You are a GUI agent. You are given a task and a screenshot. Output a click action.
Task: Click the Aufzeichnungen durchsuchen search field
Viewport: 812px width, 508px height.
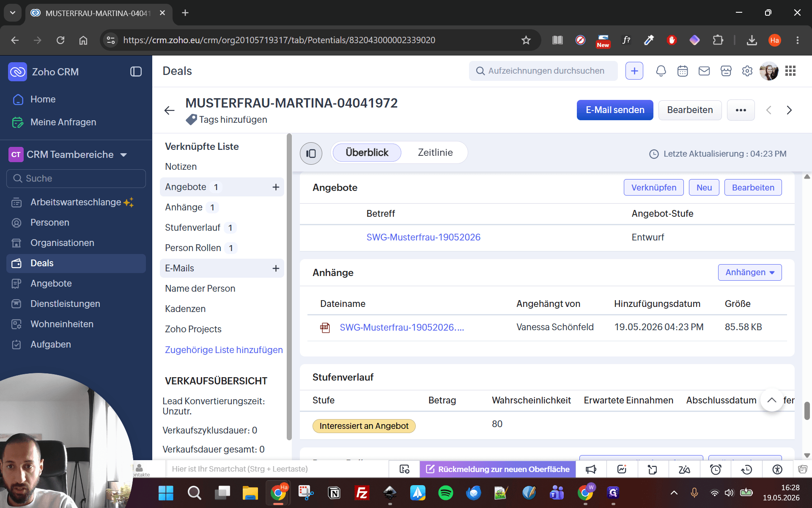click(543, 71)
